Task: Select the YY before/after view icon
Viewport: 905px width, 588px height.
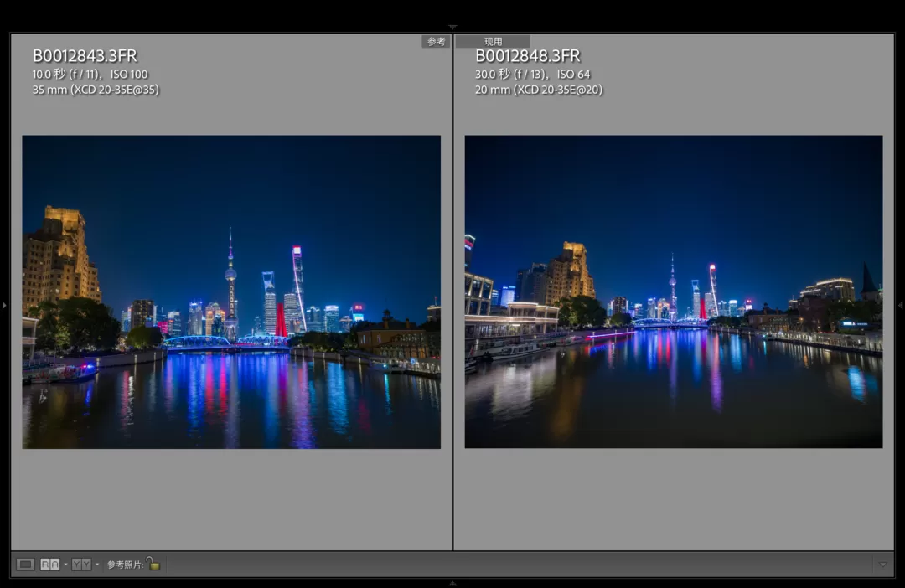Action: tap(80, 565)
